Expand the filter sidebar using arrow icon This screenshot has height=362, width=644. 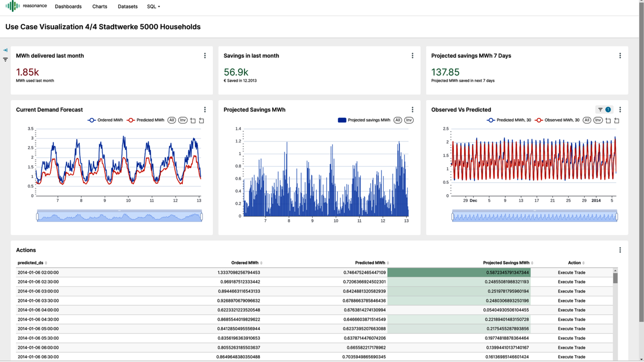point(5,50)
